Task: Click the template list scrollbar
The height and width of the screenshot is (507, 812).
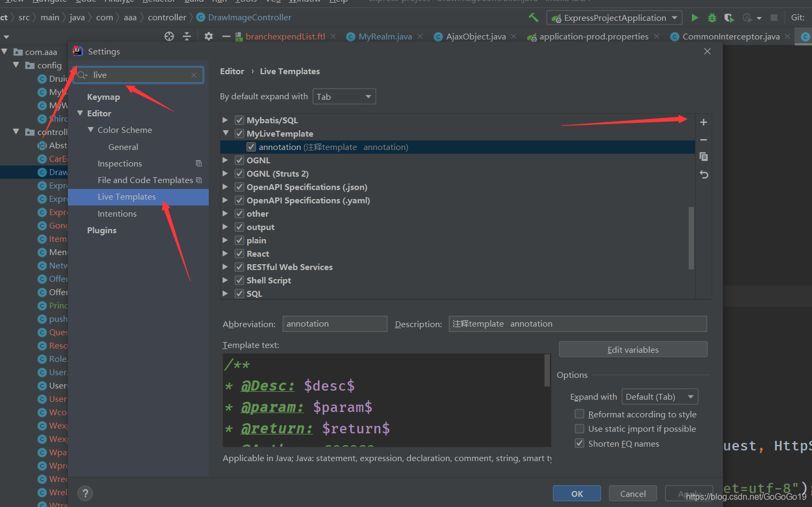Action: (691, 239)
